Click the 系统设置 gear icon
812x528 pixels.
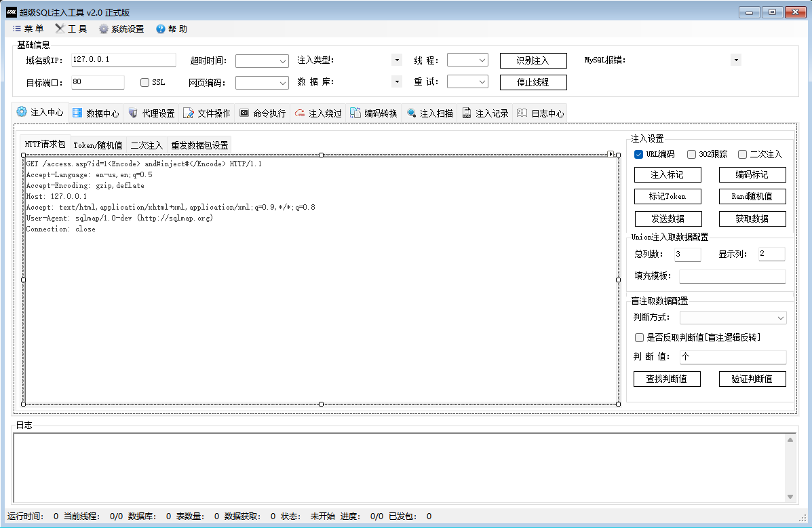tap(104, 29)
